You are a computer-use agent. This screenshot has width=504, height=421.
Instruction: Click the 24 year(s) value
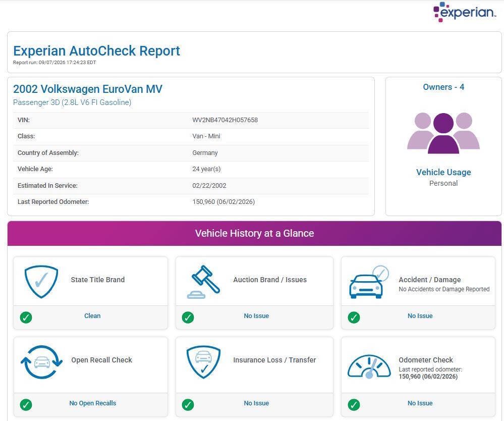coord(206,169)
